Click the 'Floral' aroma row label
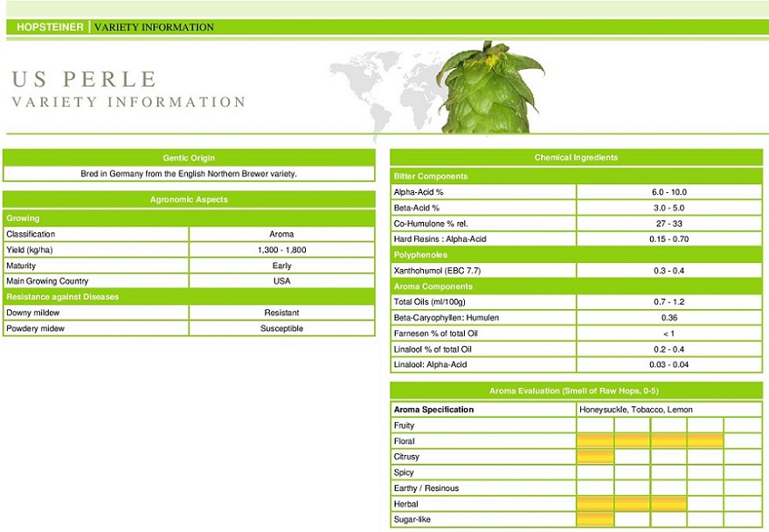 [x=404, y=441]
